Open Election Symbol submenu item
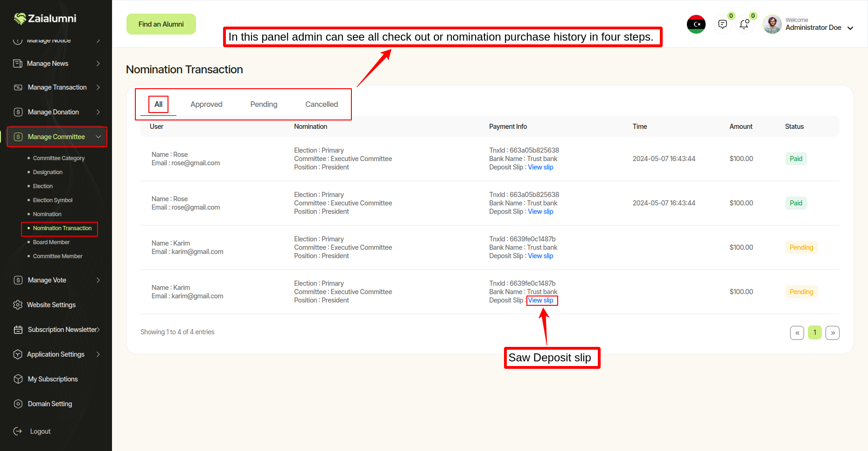The image size is (868, 451). click(x=53, y=200)
